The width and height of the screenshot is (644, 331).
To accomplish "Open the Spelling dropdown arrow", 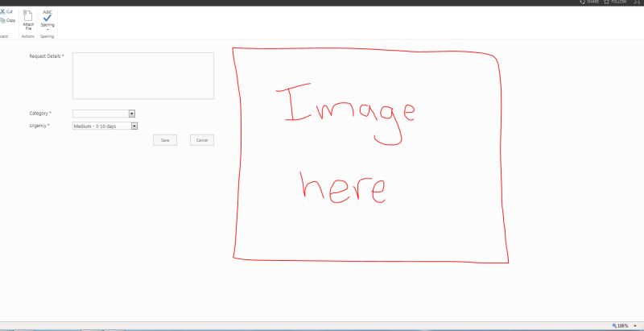I will [47, 30].
